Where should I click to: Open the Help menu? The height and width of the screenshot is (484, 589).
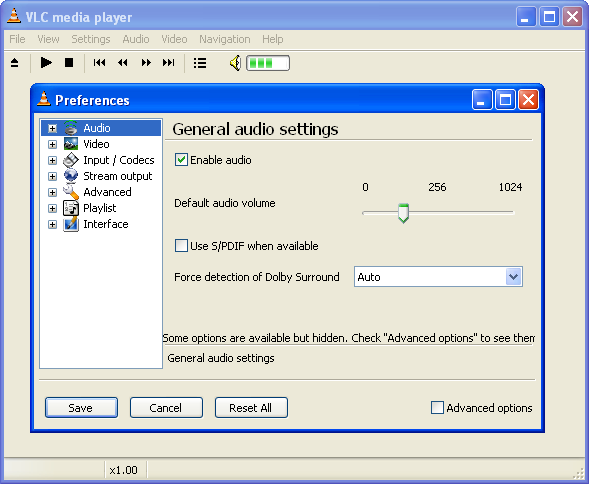(x=273, y=39)
